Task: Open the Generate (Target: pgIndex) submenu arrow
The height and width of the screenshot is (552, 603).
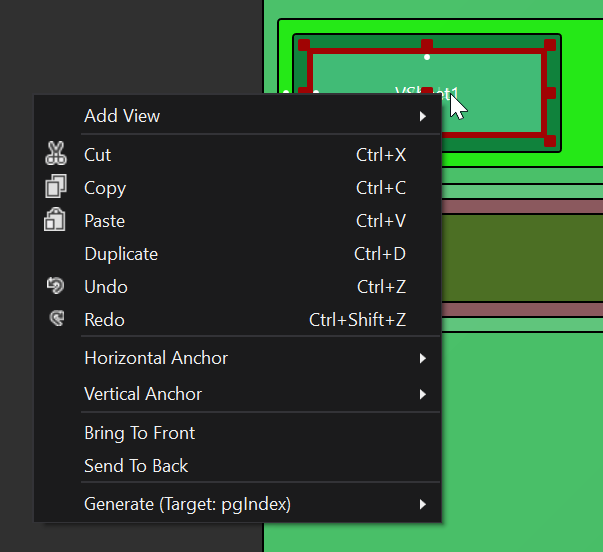Action: 423,504
